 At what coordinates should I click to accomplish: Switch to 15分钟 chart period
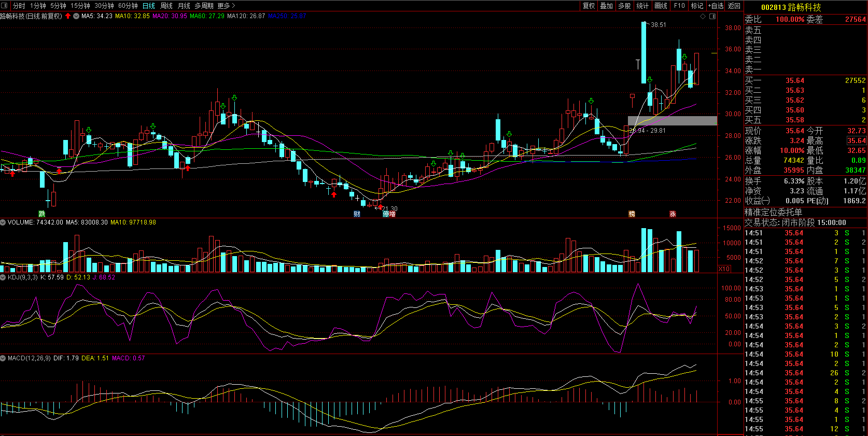[80, 6]
